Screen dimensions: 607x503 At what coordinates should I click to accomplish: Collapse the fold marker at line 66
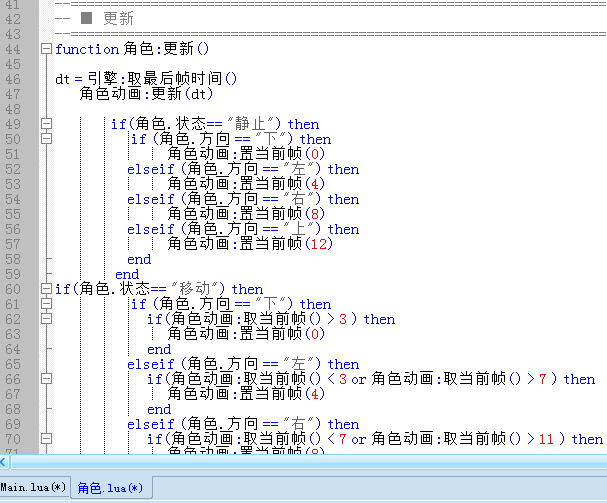point(46,379)
